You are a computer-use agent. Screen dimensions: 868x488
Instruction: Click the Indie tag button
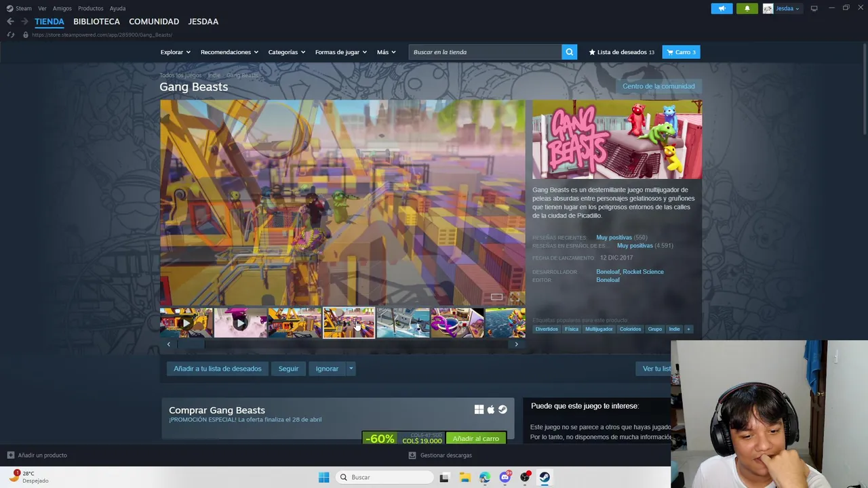pyautogui.click(x=674, y=329)
